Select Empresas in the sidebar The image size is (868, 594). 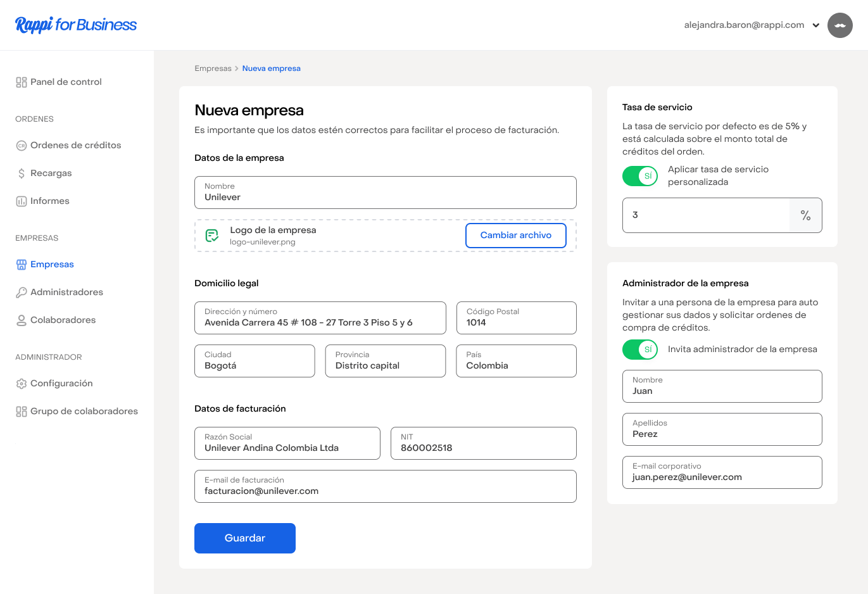52,265
